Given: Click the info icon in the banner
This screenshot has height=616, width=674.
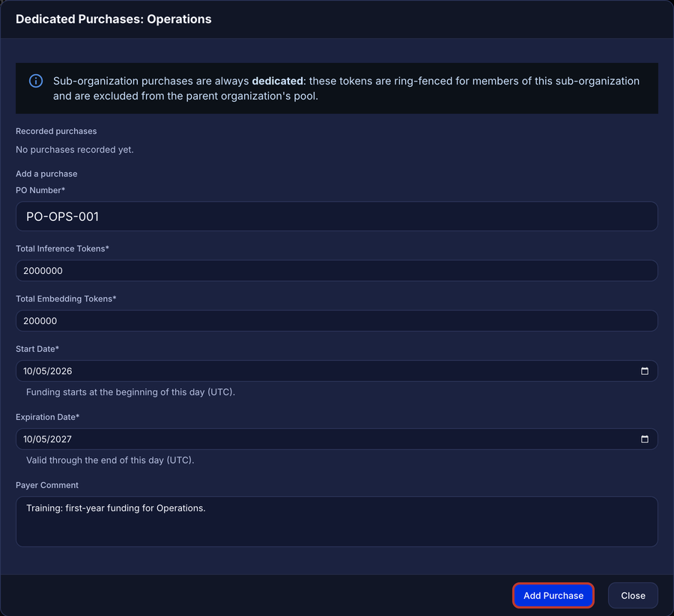Looking at the screenshot, I should [36, 81].
